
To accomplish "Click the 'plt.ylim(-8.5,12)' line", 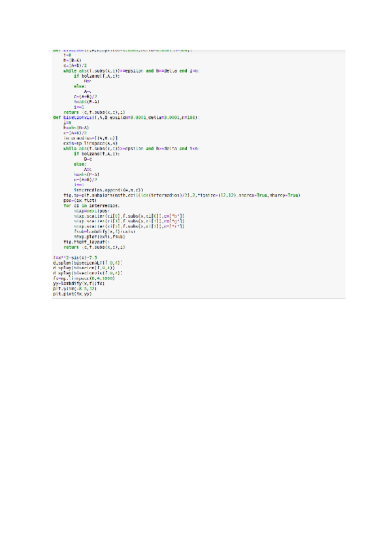I will tap(75, 289).
